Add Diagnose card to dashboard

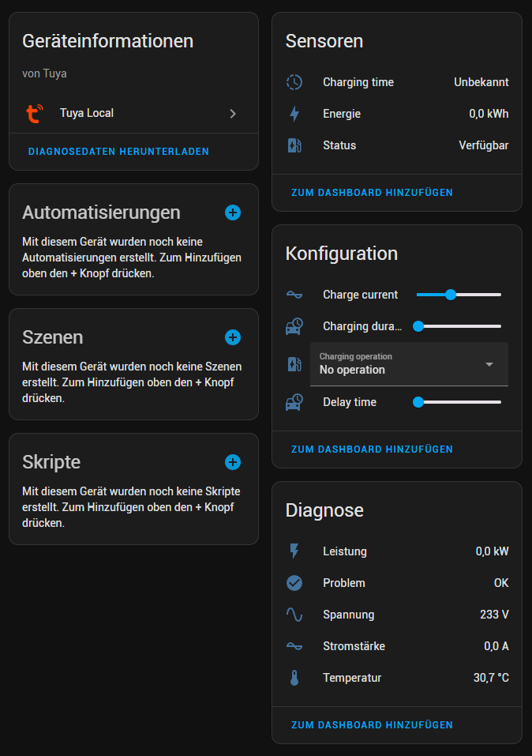(372, 724)
